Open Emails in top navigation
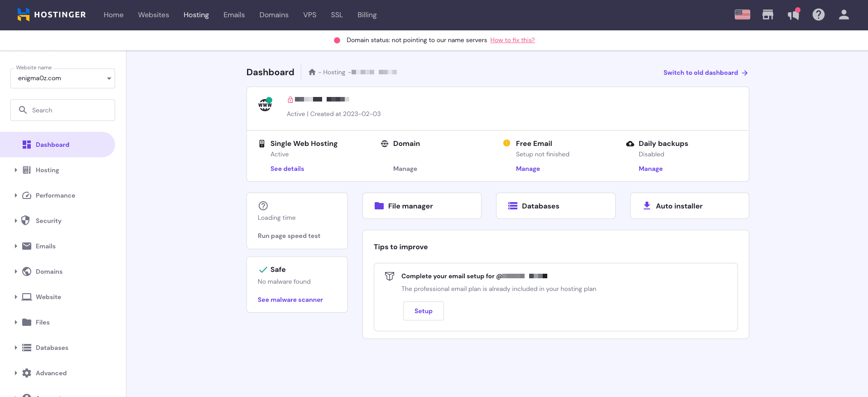Viewport: 868px width, 397px height. point(234,15)
